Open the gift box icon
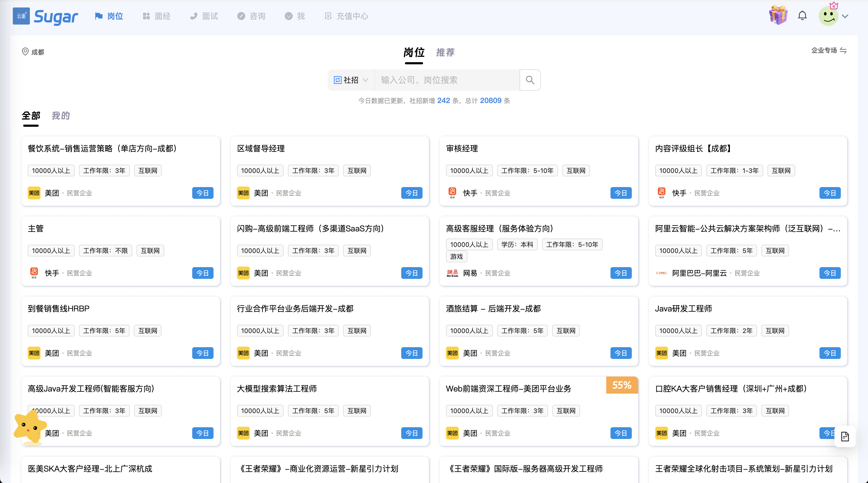This screenshot has height=483, width=868. pos(778,15)
